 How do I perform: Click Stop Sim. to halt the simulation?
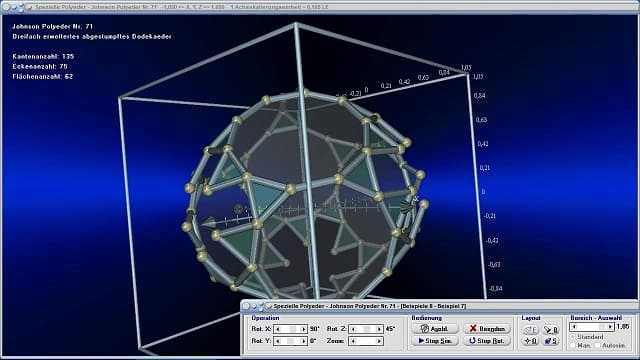tap(435, 341)
